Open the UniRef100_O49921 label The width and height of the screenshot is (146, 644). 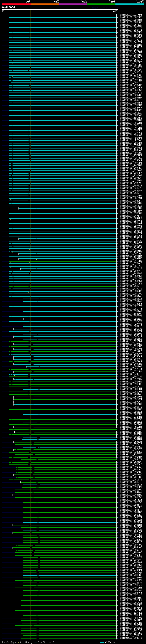click(131, 580)
